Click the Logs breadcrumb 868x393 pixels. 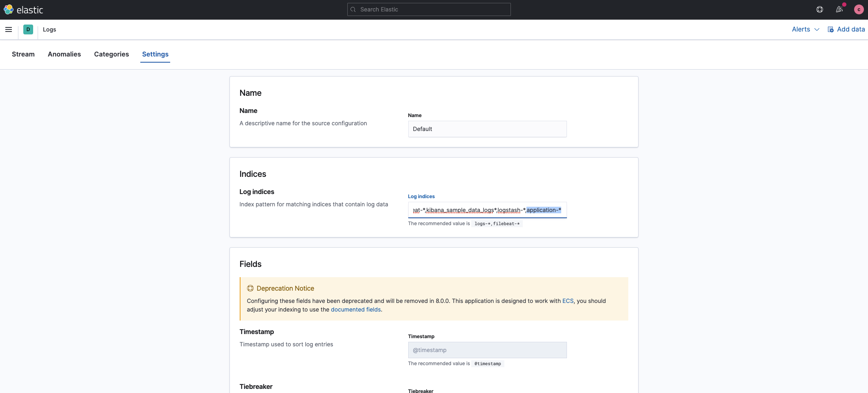click(49, 29)
